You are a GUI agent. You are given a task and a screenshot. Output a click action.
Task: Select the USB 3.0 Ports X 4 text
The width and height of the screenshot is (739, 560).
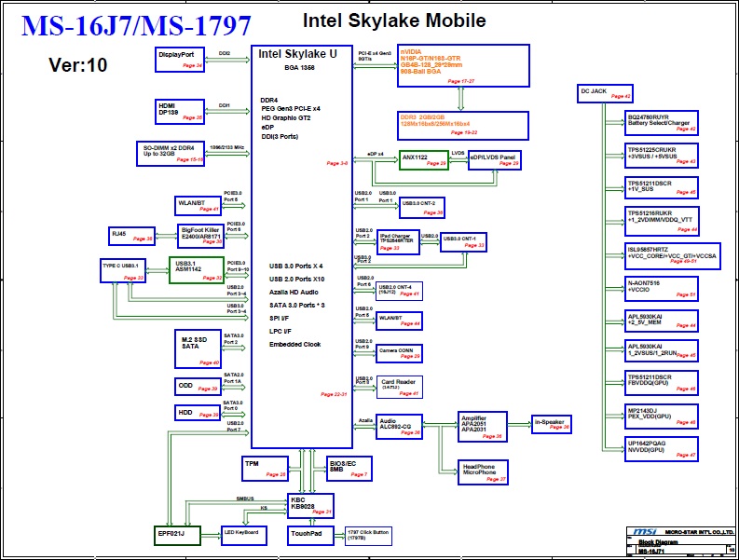(x=296, y=266)
